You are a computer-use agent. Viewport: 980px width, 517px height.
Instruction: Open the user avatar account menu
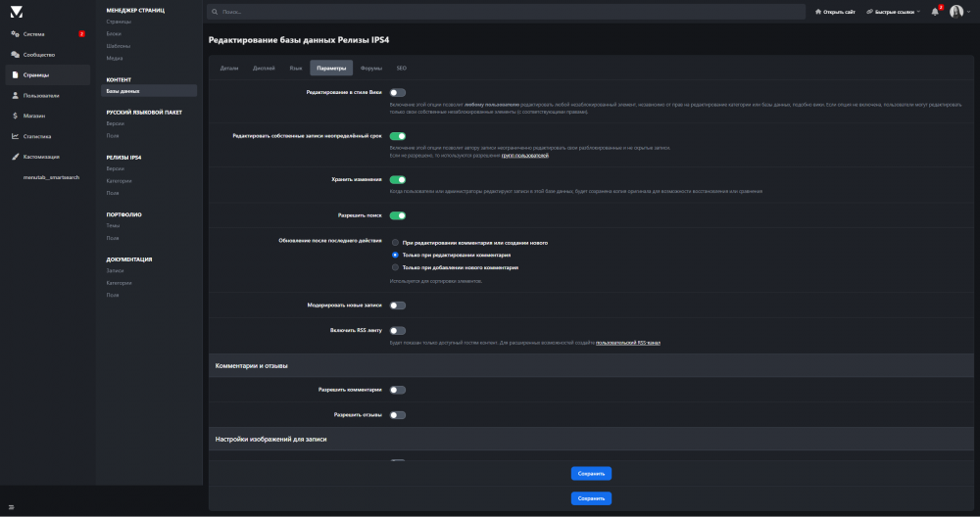(x=959, y=12)
